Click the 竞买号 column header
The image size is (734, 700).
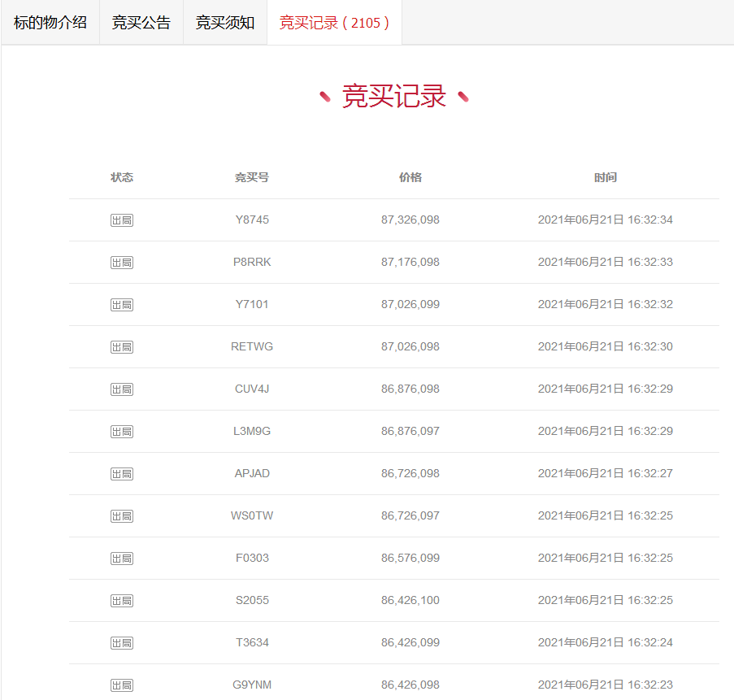251,177
